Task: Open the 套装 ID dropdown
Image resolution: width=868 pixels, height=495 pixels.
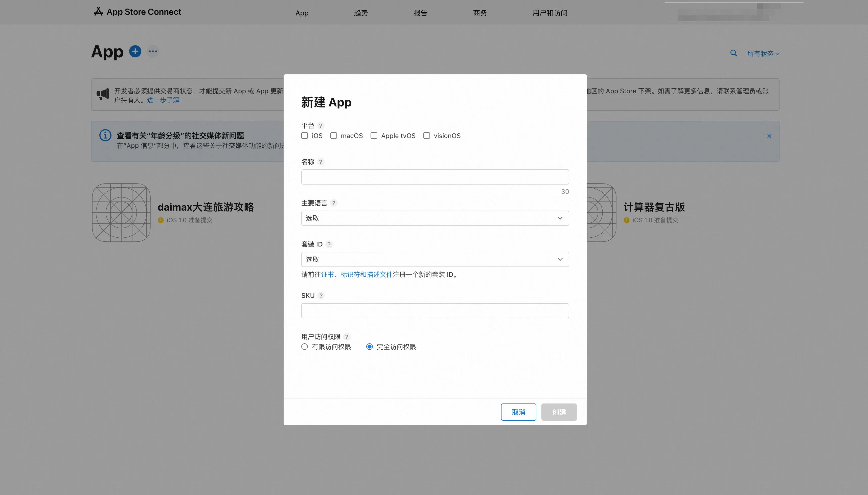Action: (435, 259)
